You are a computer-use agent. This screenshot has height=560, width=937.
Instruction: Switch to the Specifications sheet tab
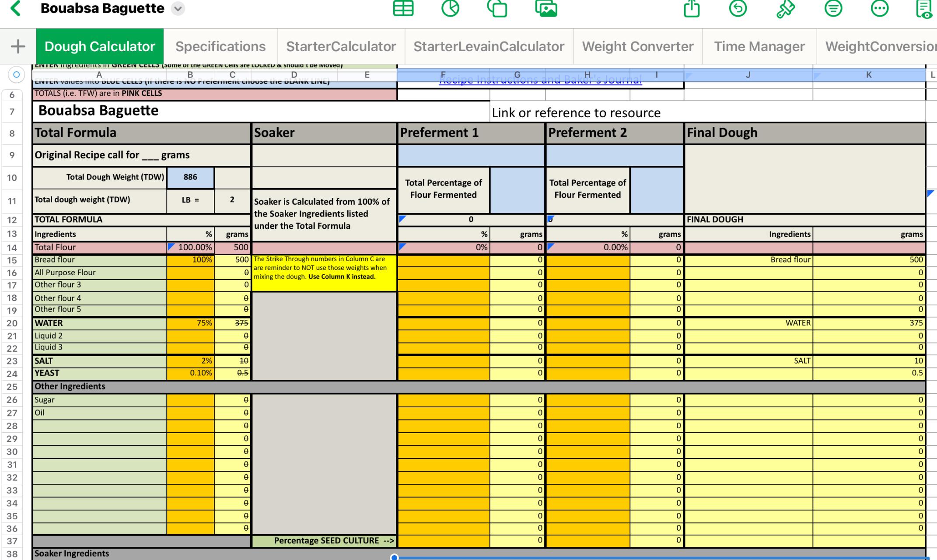pyautogui.click(x=220, y=46)
